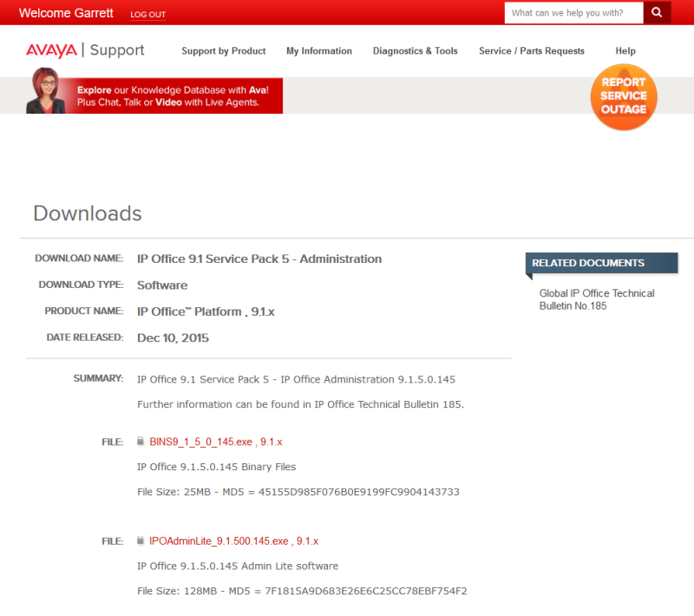Click the 'DOWNLOAD TYPE:' label
The height and width of the screenshot is (616, 694).
(81, 285)
